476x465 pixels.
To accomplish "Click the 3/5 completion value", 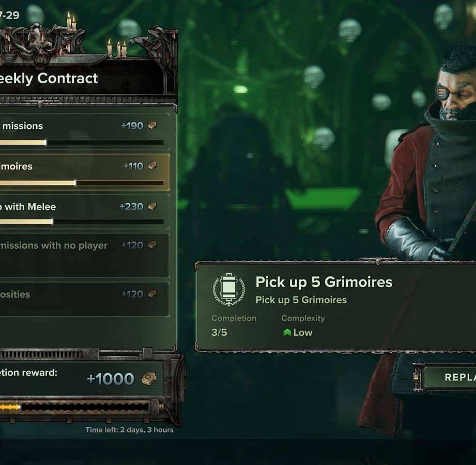I will pos(219,332).
